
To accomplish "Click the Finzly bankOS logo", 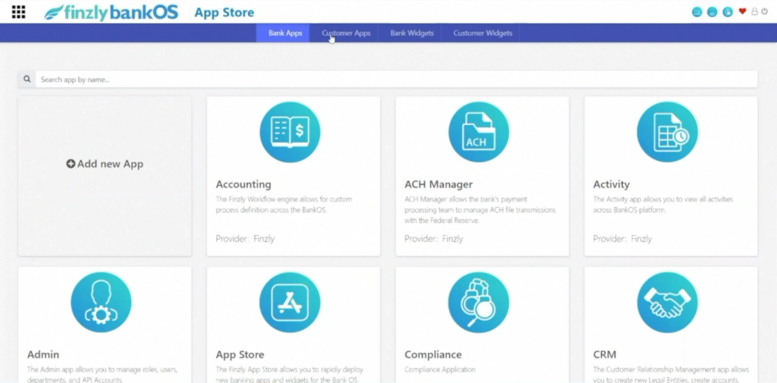I will point(111,12).
